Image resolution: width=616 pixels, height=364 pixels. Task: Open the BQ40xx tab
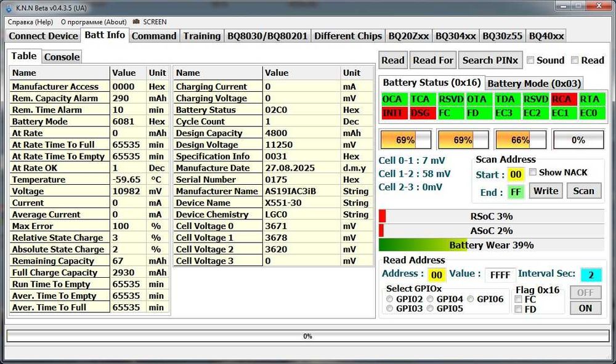[546, 36]
